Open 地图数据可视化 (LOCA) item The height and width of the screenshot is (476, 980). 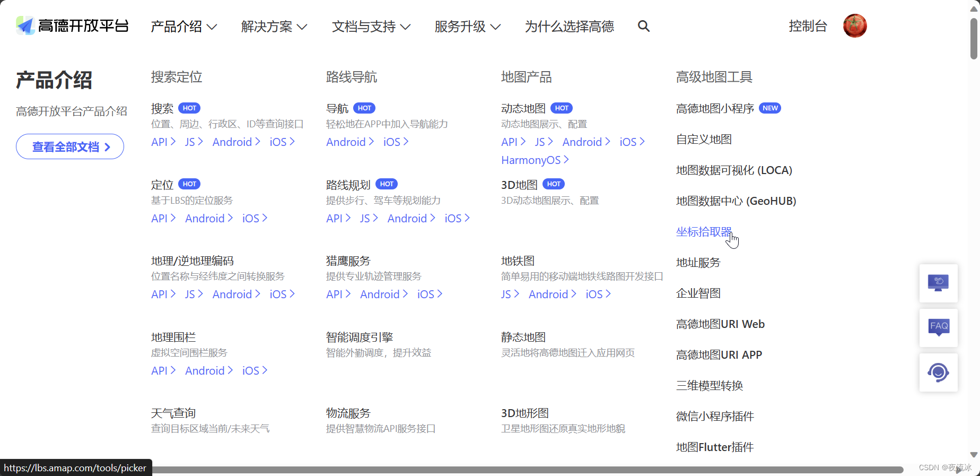(734, 170)
